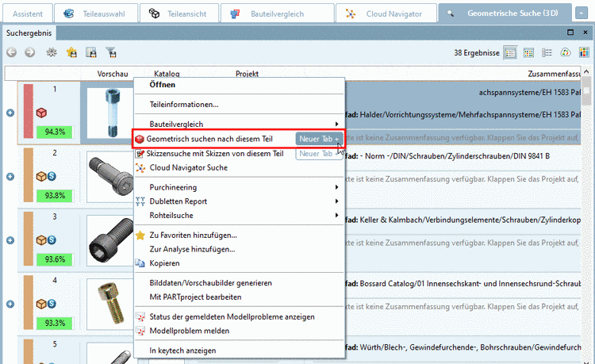
Task: Click the Vorschau column header
Action: pos(113,74)
